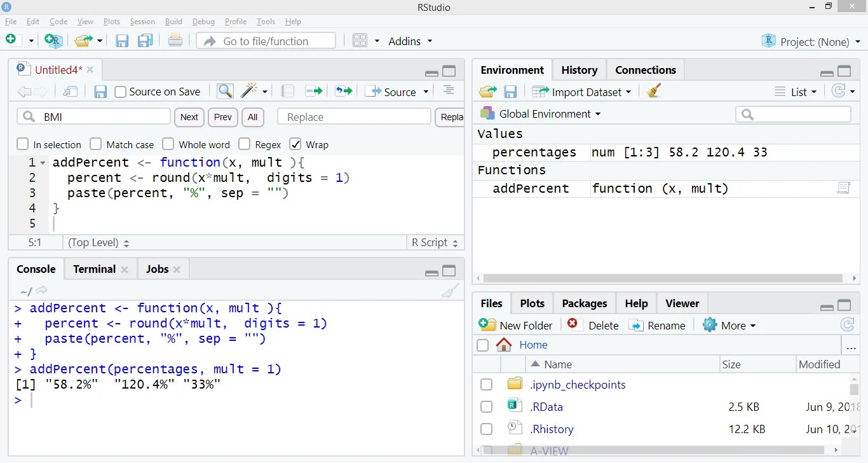Image resolution: width=868 pixels, height=463 pixels.
Task: Clear all objects from the workspace broom icon
Action: coord(654,91)
